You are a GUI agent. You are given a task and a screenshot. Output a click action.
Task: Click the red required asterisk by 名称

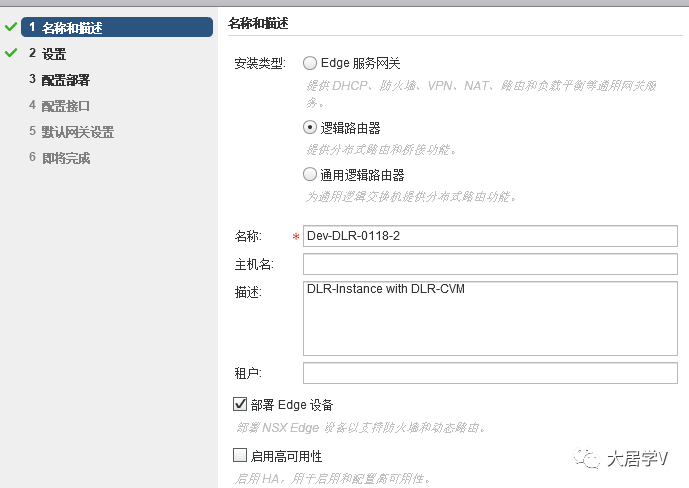click(x=296, y=237)
